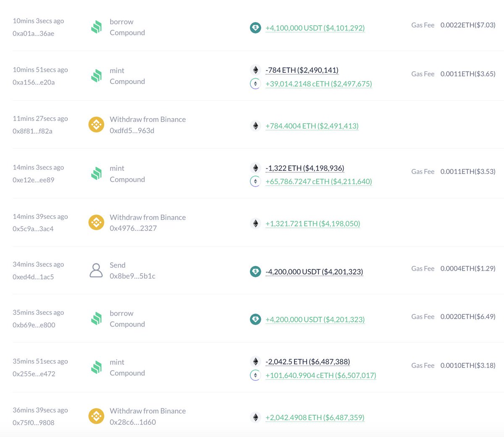Open transaction hash 0xe12e...ee89
504x437 pixels.
(33, 180)
